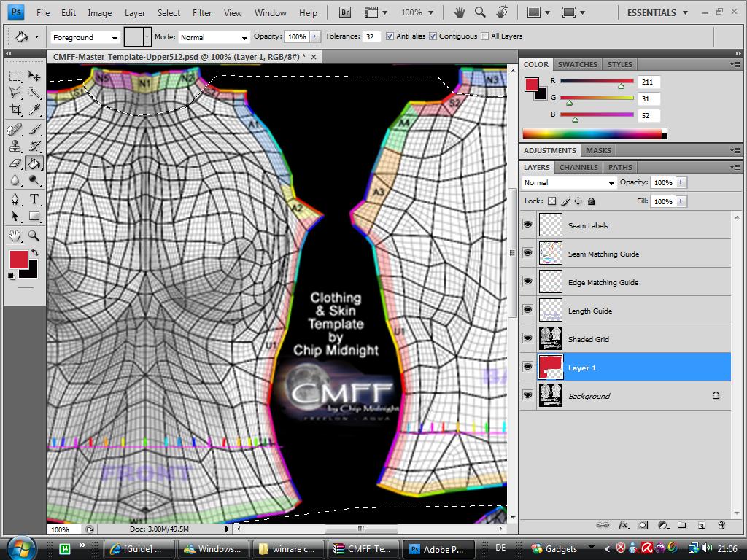Select the Rectangle shape tool

click(x=34, y=216)
